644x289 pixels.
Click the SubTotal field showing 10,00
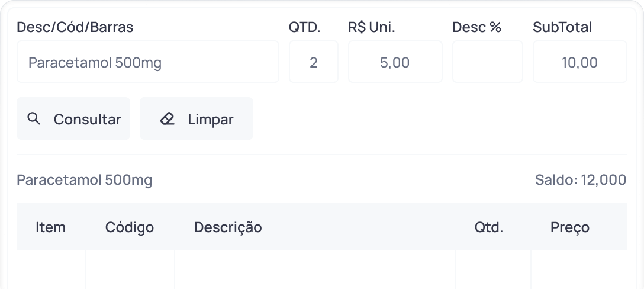(x=579, y=62)
